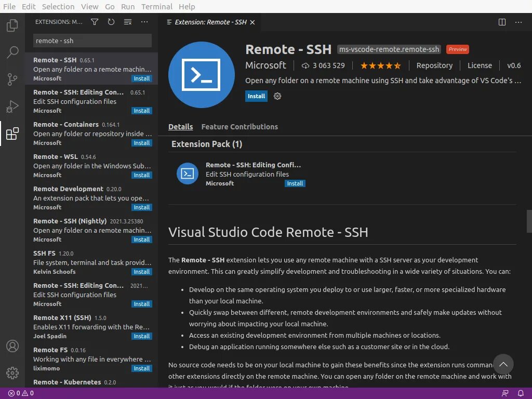The height and width of the screenshot is (399, 532).
Task: Split the editor to the right
Action: coord(502,22)
